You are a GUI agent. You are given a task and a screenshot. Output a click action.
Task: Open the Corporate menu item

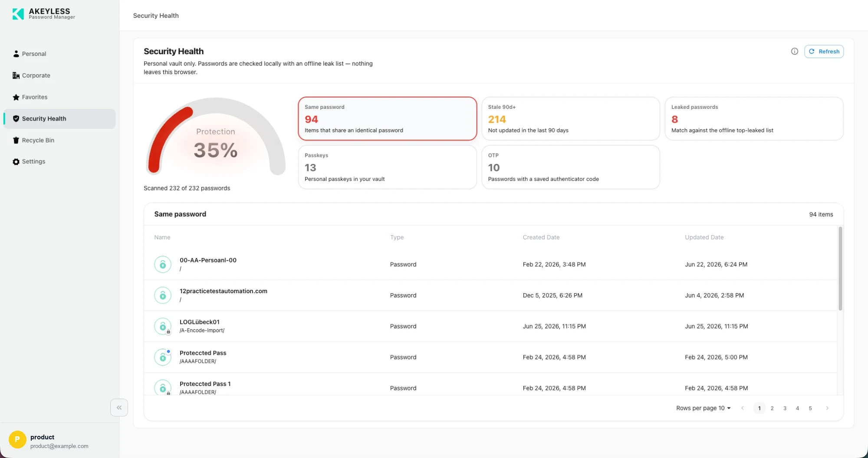(59, 75)
